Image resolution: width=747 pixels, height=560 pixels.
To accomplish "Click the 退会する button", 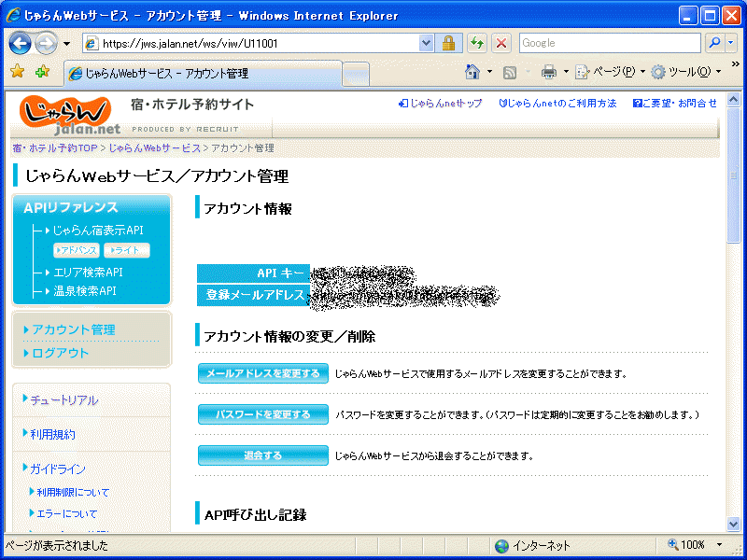I will (x=262, y=455).
